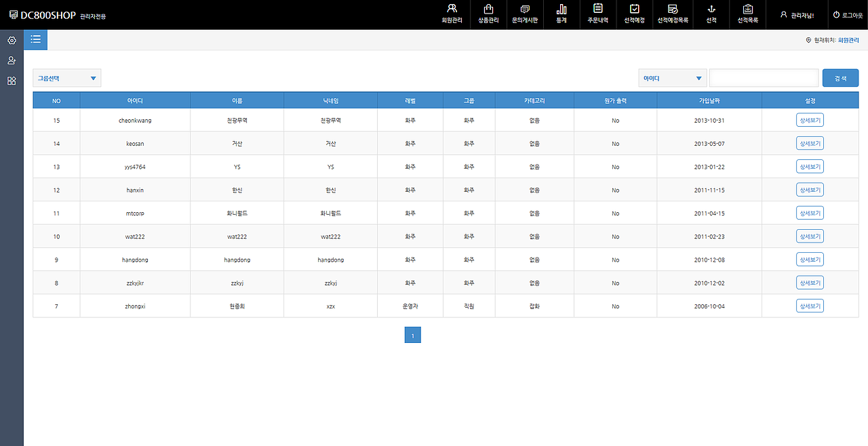868x446 pixels.
Task: Click the 아이디 column header
Action: tap(135, 100)
